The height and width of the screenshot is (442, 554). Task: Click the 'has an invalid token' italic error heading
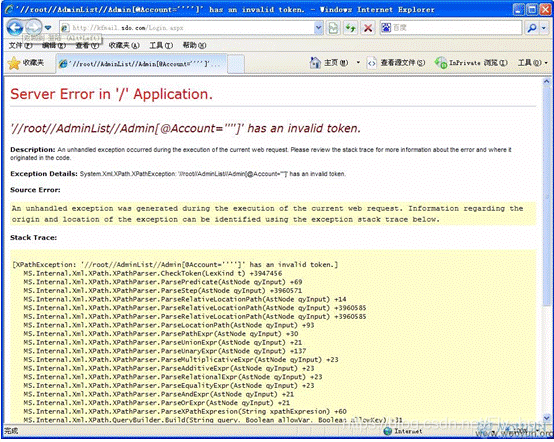pyautogui.click(x=186, y=128)
